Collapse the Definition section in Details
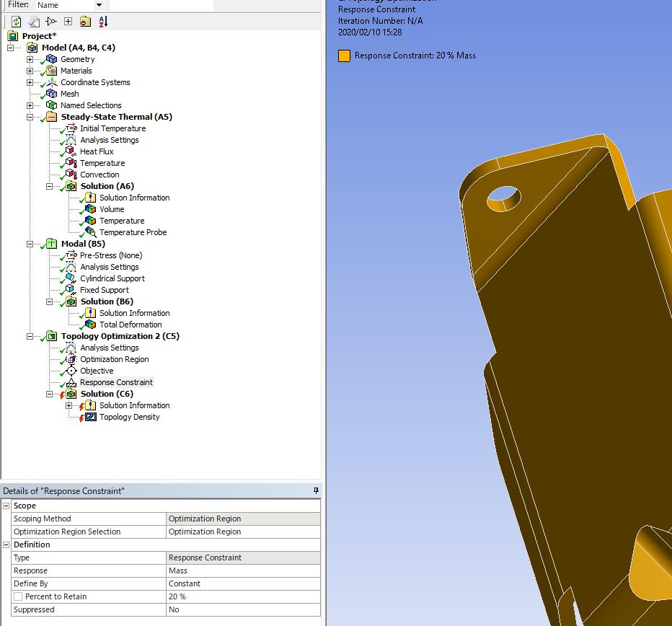Image resolution: width=672 pixels, height=626 pixels. (6, 545)
